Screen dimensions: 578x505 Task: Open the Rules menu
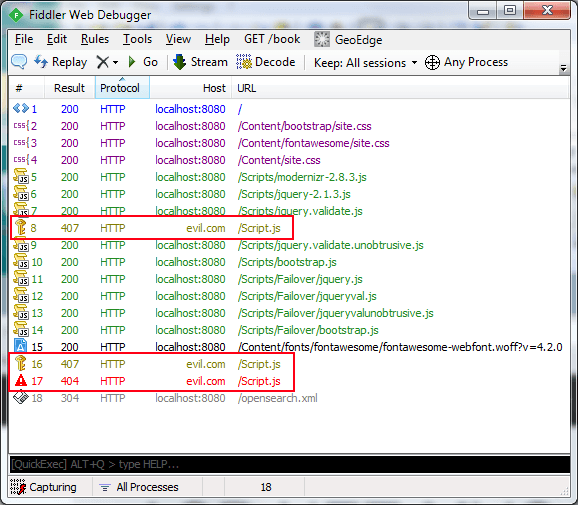tap(95, 39)
